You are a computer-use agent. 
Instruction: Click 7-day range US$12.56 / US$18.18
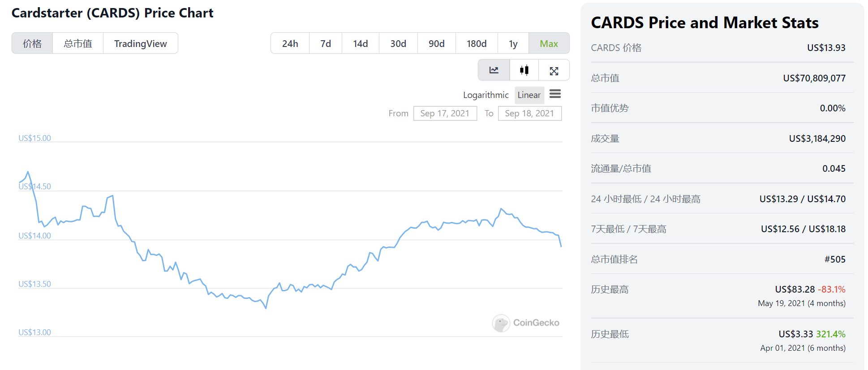click(x=803, y=229)
